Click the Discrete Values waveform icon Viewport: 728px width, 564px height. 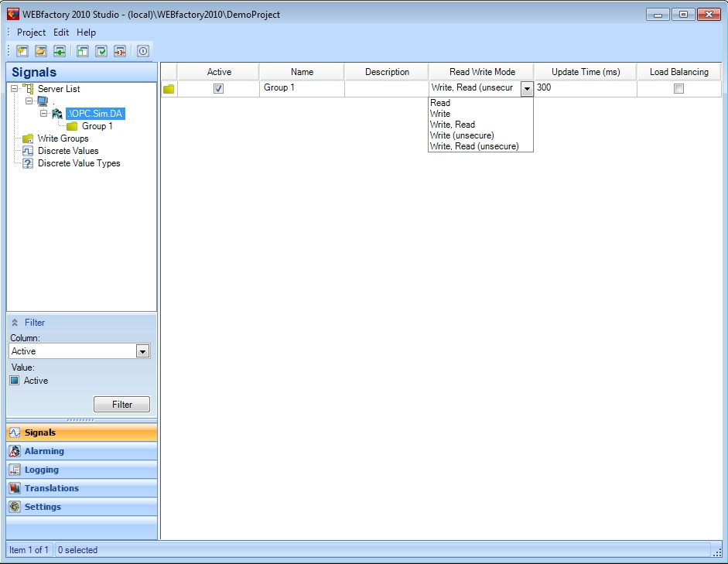[x=28, y=151]
